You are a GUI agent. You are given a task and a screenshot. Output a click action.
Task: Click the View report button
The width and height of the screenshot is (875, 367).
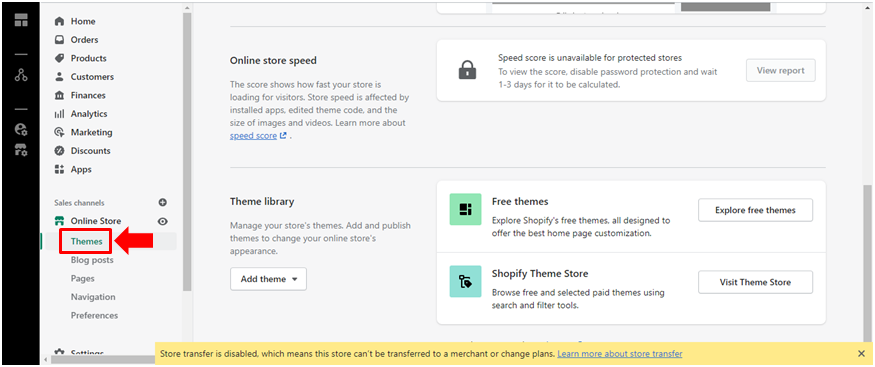(x=780, y=70)
